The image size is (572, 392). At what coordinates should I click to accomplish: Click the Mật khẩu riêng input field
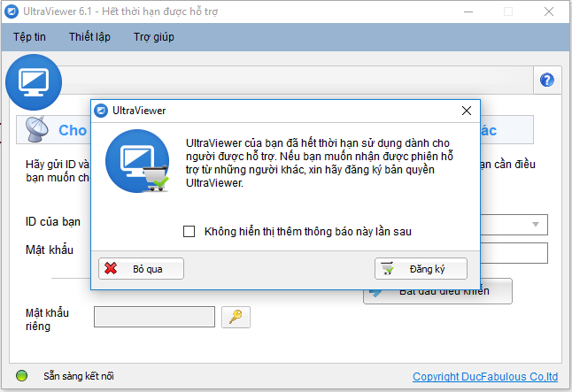154,317
